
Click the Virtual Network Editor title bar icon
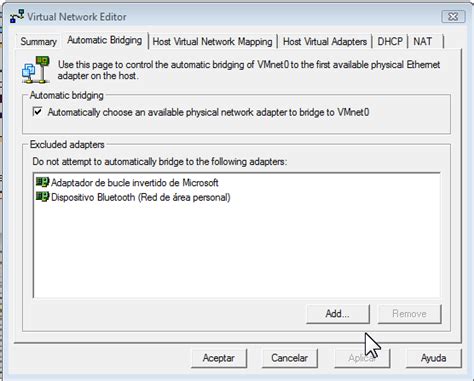17,16
